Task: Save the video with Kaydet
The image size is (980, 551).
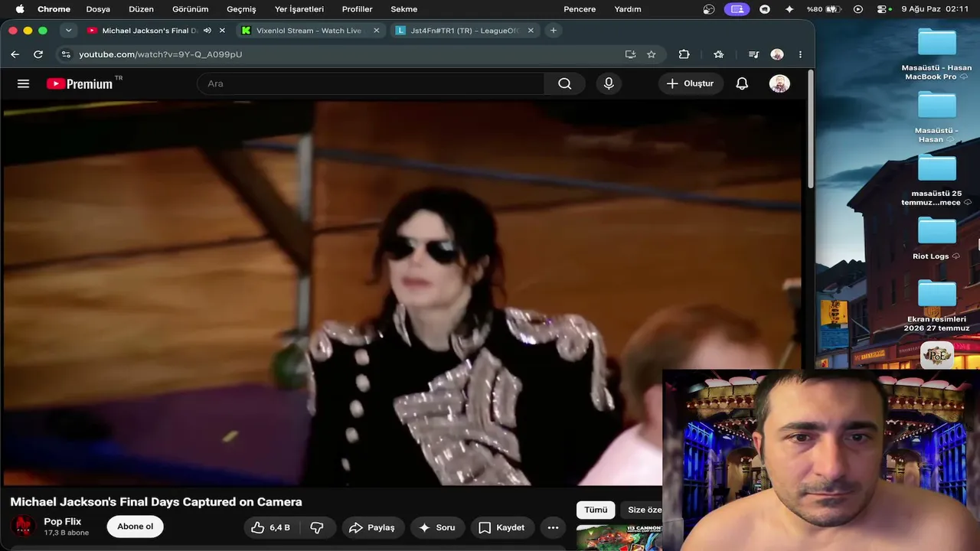Action: tap(501, 527)
